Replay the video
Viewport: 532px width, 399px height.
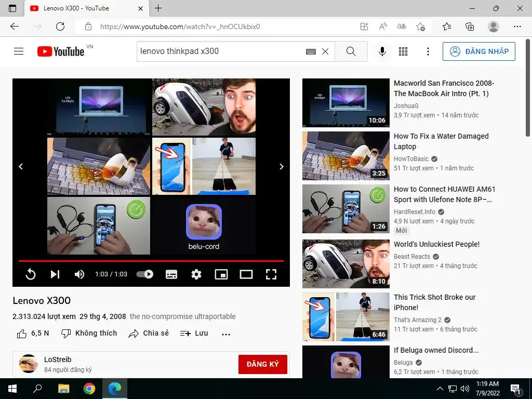coord(31,274)
